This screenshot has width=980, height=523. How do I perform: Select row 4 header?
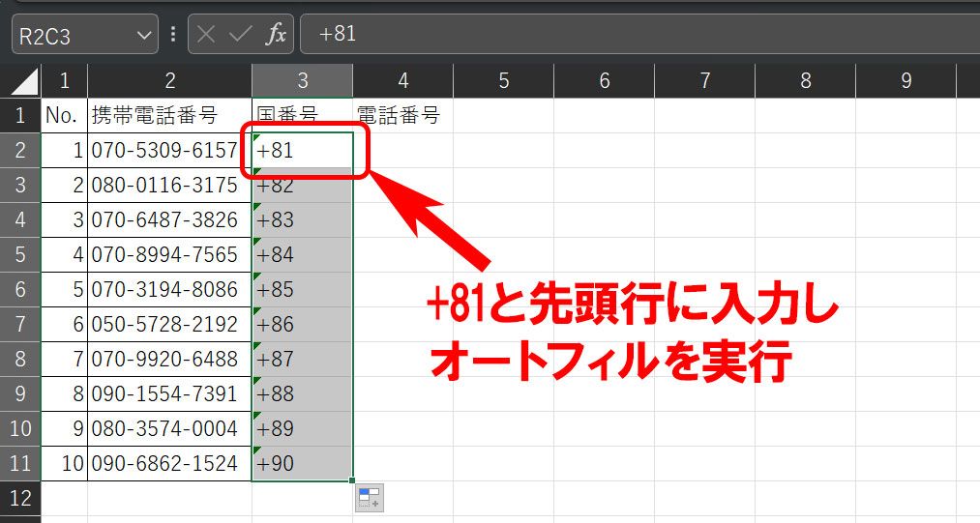click(x=20, y=220)
